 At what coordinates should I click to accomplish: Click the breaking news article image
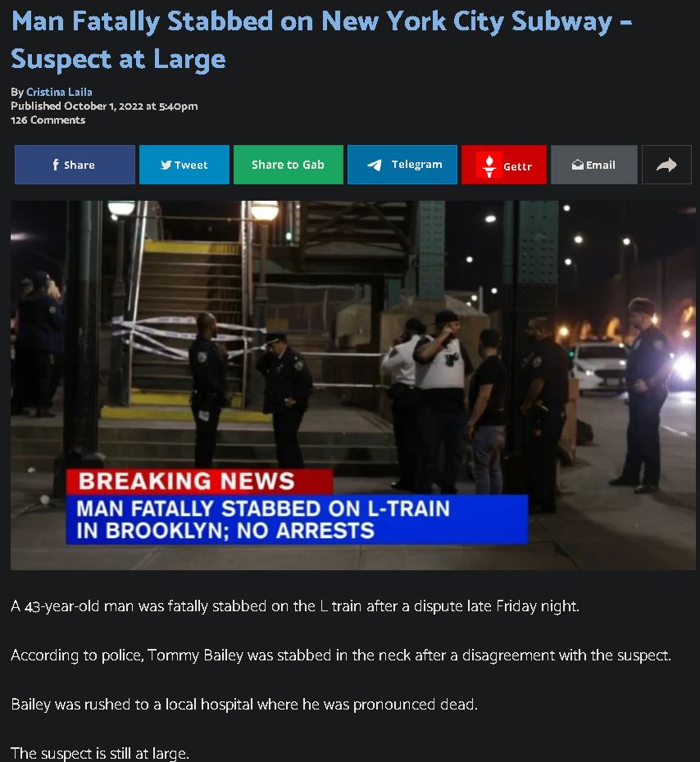point(353,385)
